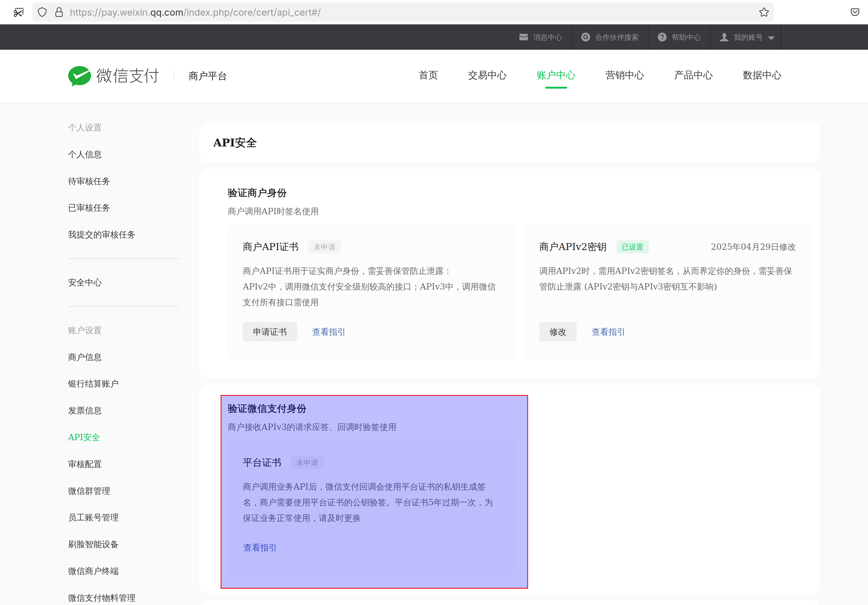The image size is (868, 605).
Task: Open 帮助中心 link
Action: [686, 37]
